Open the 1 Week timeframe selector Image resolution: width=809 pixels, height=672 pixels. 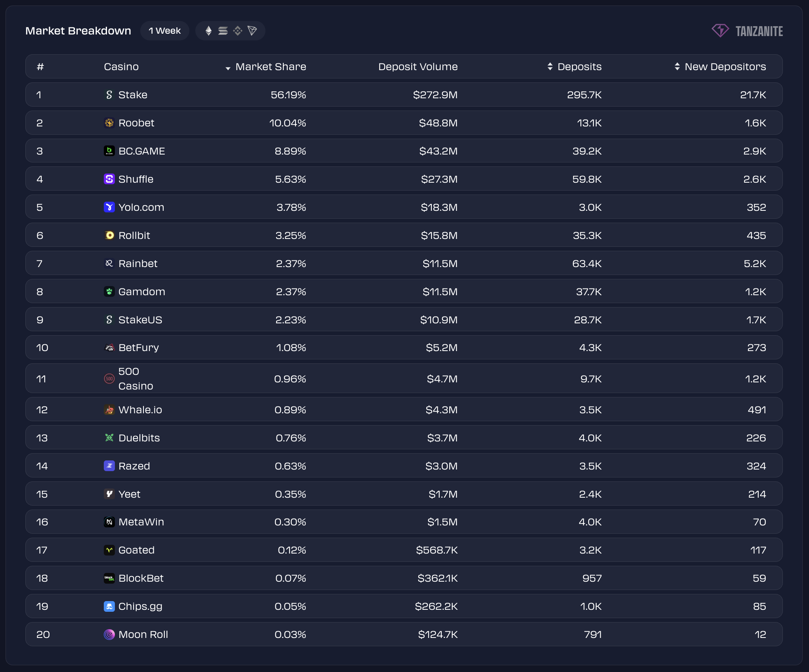pyautogui.click(x=164, y=31)
